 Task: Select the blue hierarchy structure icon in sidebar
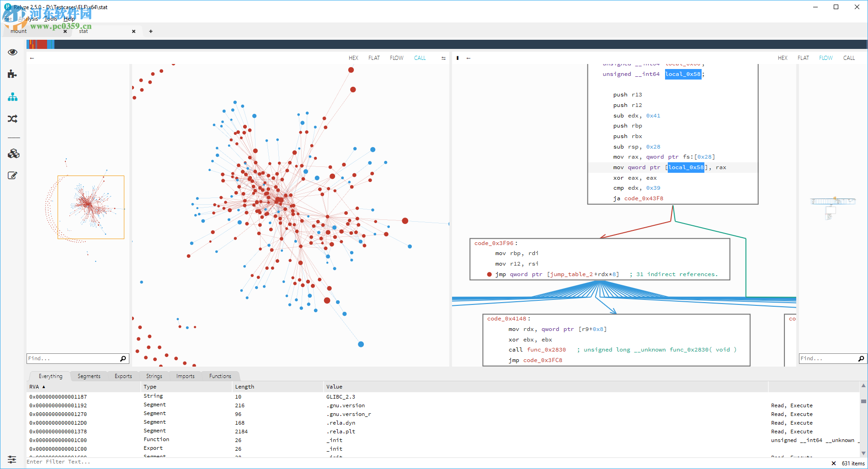click(x=12, y=97)
